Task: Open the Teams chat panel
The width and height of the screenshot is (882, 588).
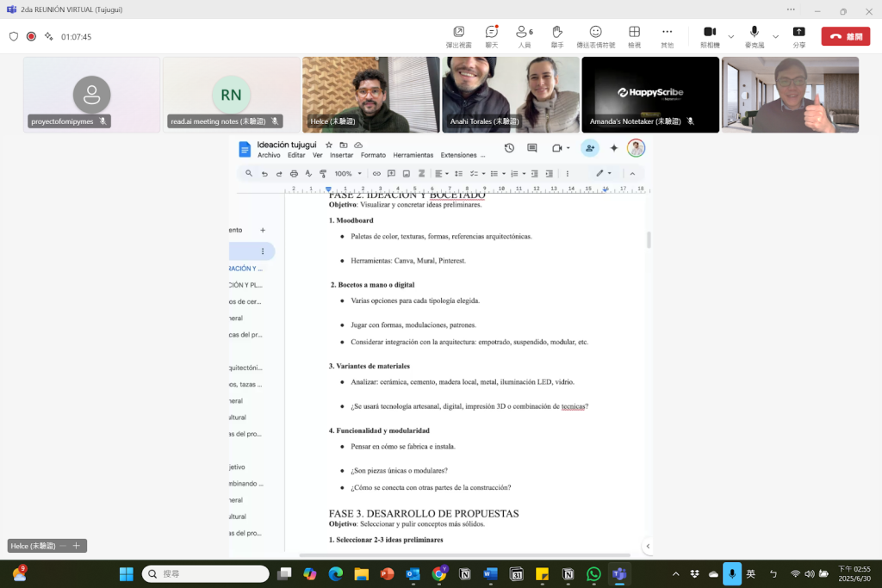Action: coord(491,35)
